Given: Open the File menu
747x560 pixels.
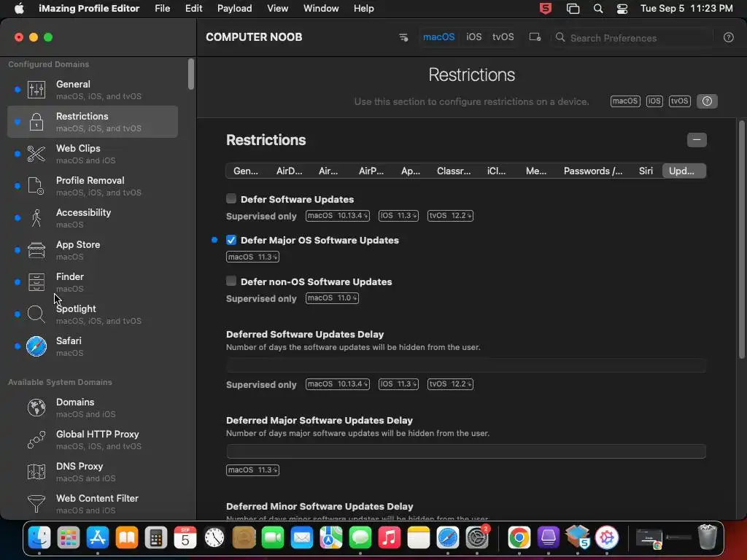Looking at the screenshot, I should [163, 9].
